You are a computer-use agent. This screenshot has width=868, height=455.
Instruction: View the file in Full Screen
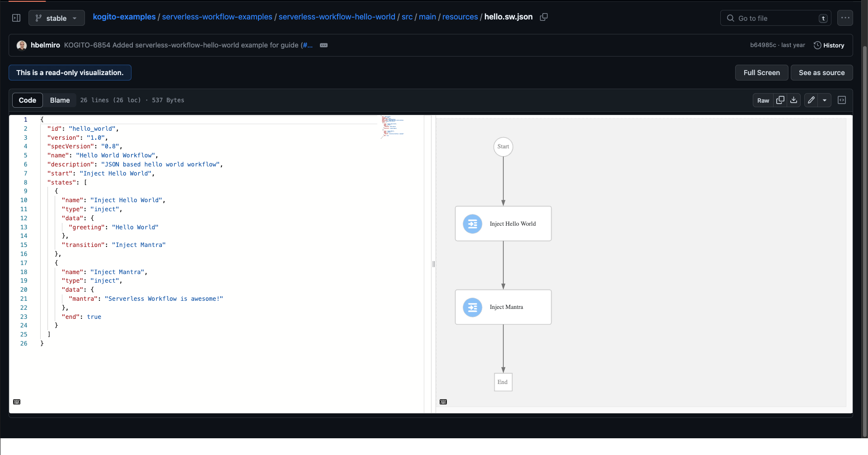pos(761,72)
